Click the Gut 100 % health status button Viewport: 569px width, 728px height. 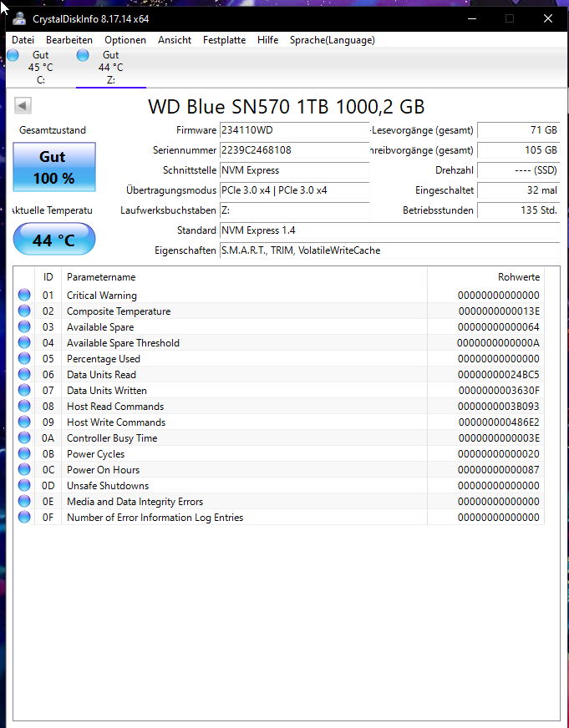[x=53, y=167]
